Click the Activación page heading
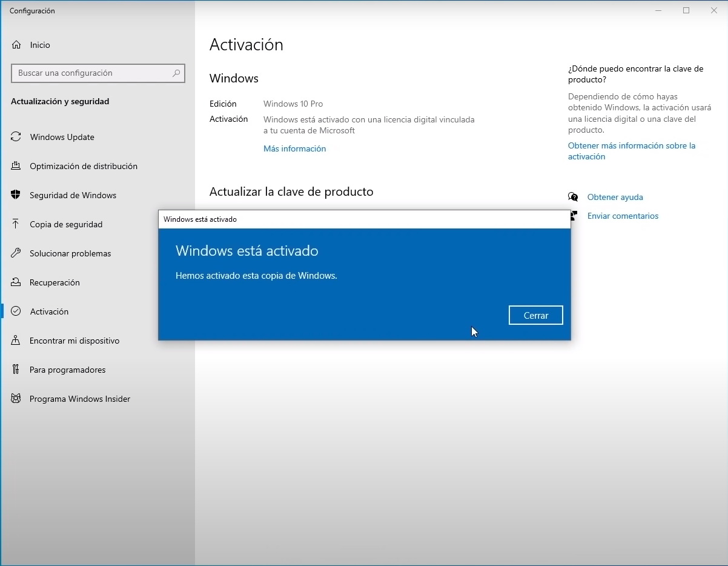 (x=247, y=45)
